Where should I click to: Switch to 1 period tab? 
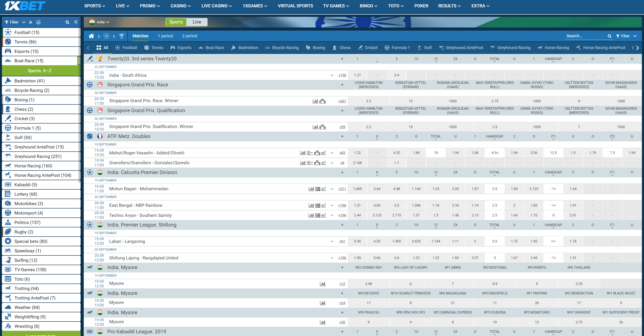click(x=165, y=36)
